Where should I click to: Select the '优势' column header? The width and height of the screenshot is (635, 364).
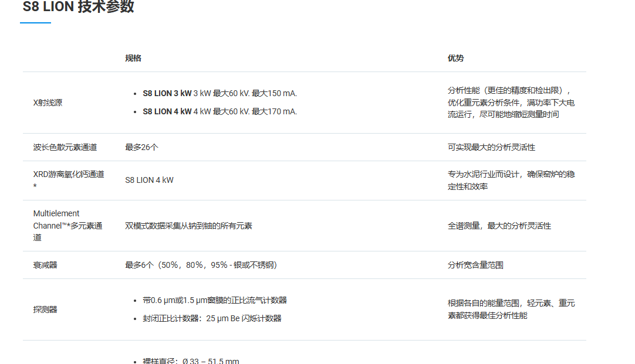point(455,58)
